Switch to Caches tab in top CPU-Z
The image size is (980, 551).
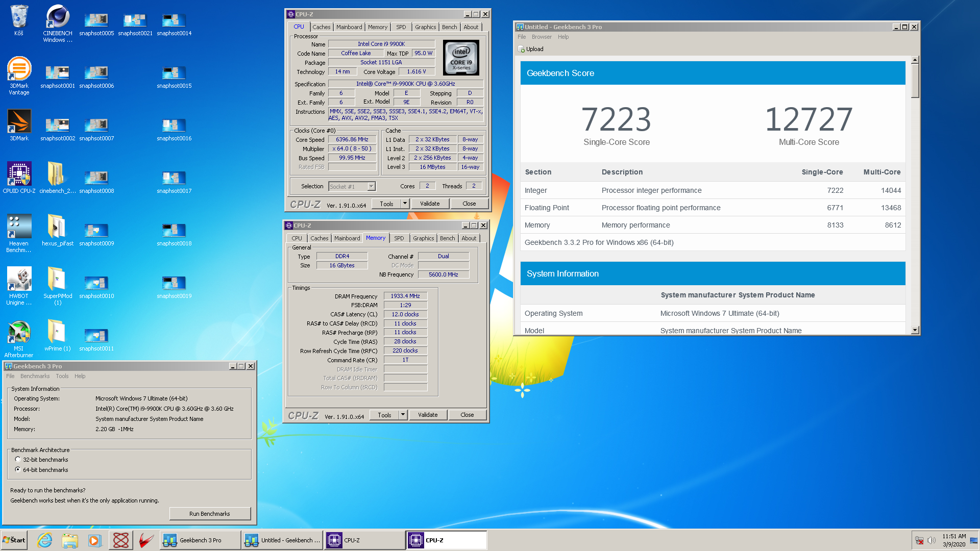point(321,27)
